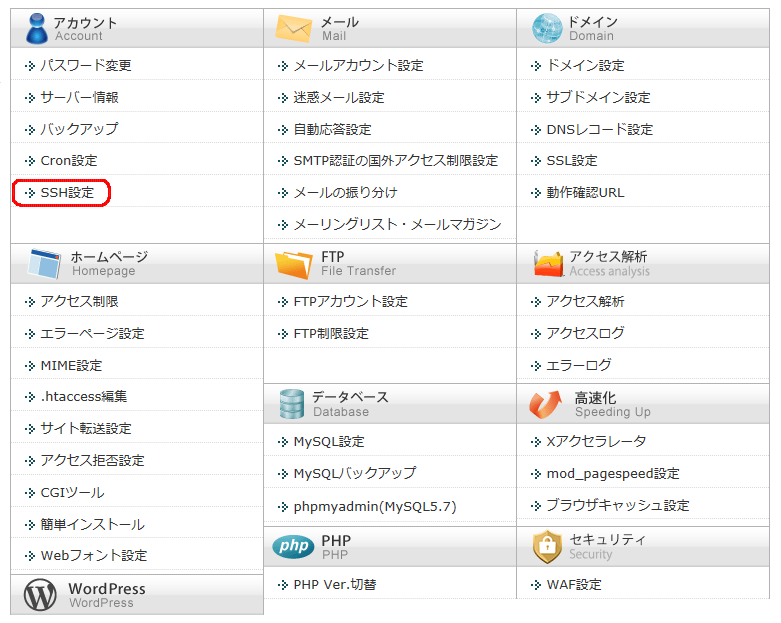The height and width of the screenshot is (623, 781).
Task: Open MySQL設定 link
Action: coord(329,442)
